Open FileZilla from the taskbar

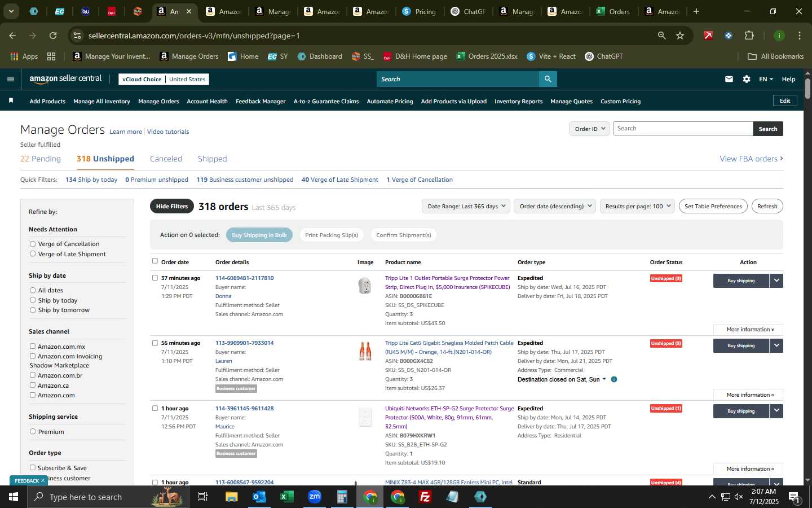pyautogui.click(x=425, y=497)
